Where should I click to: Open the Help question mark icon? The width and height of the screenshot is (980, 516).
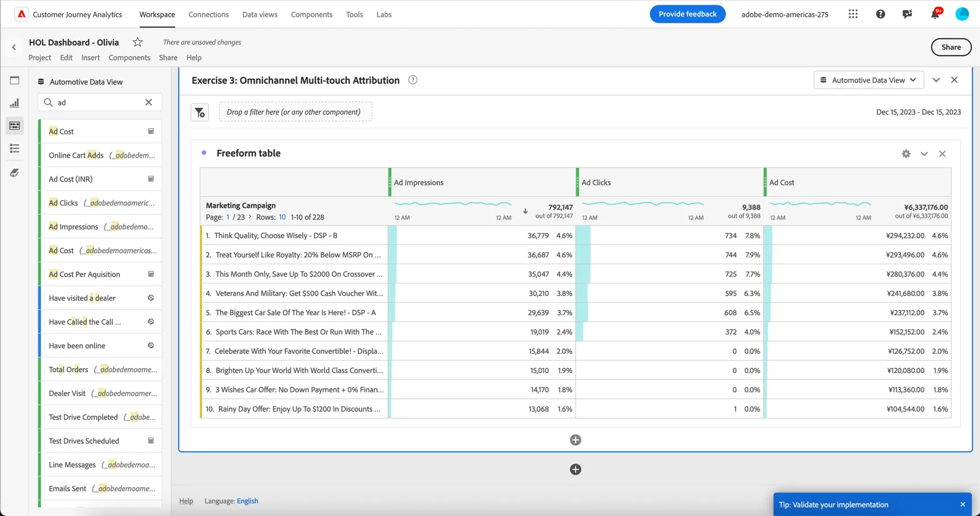[x=880, y=14]
